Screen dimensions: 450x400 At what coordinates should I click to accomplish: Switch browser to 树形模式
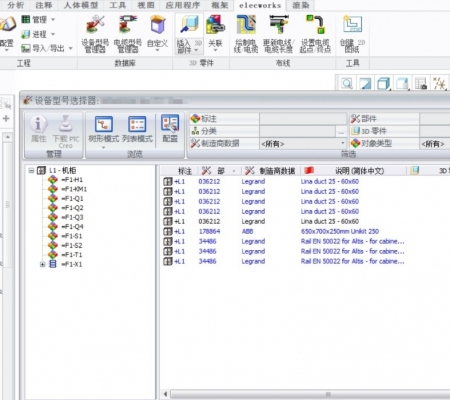104,130
